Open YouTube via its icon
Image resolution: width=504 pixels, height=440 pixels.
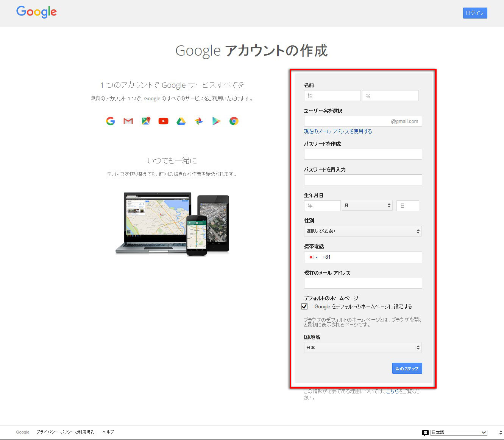163,121
